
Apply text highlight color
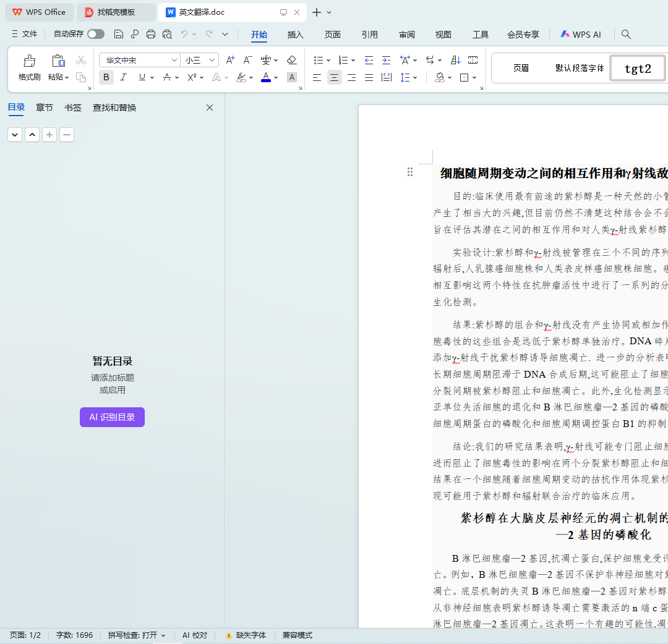[x=241, y=77]
